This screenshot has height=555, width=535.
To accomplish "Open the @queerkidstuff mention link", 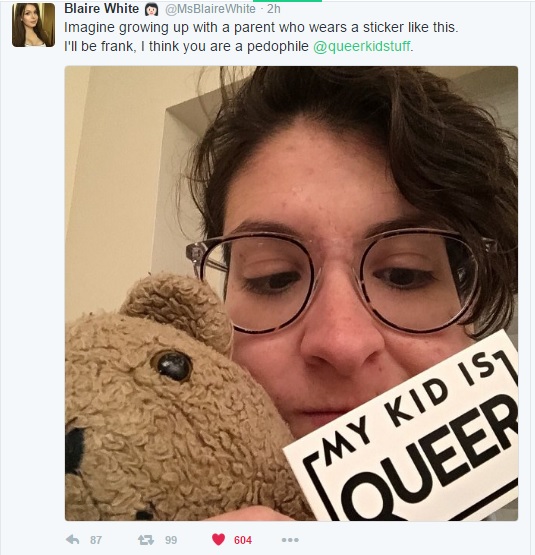I will (362, 46).
